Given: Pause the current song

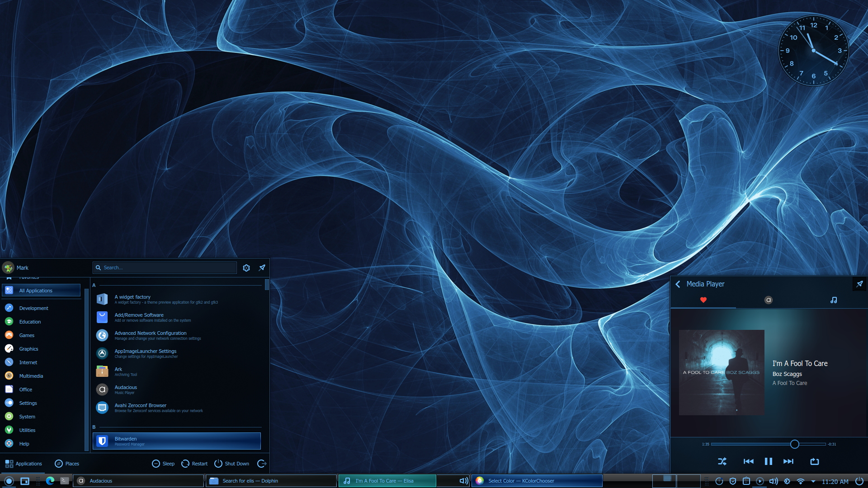Looking at the screenshot, I should [x=768, y=461].
